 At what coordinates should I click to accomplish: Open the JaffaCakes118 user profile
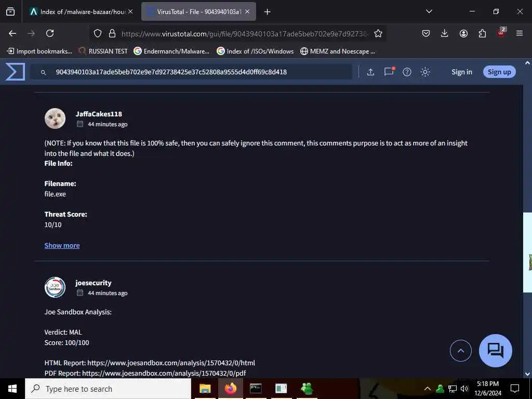pyautogui.click(x=99, y=114)
